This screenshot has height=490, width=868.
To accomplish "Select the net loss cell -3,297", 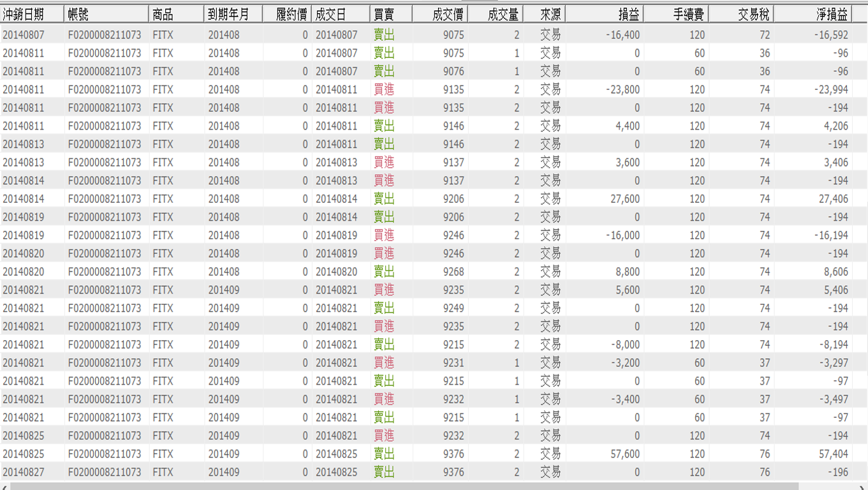I will 834,363.
